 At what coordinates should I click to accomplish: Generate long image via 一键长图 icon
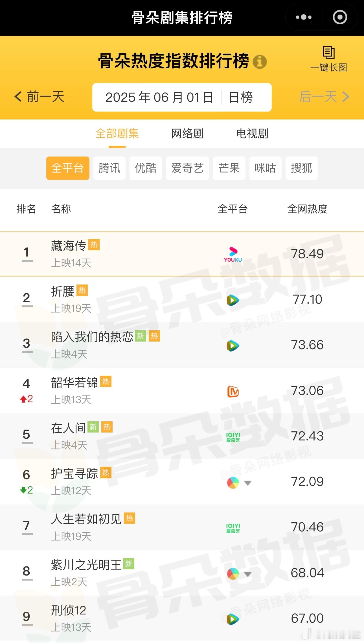point(328,59)
